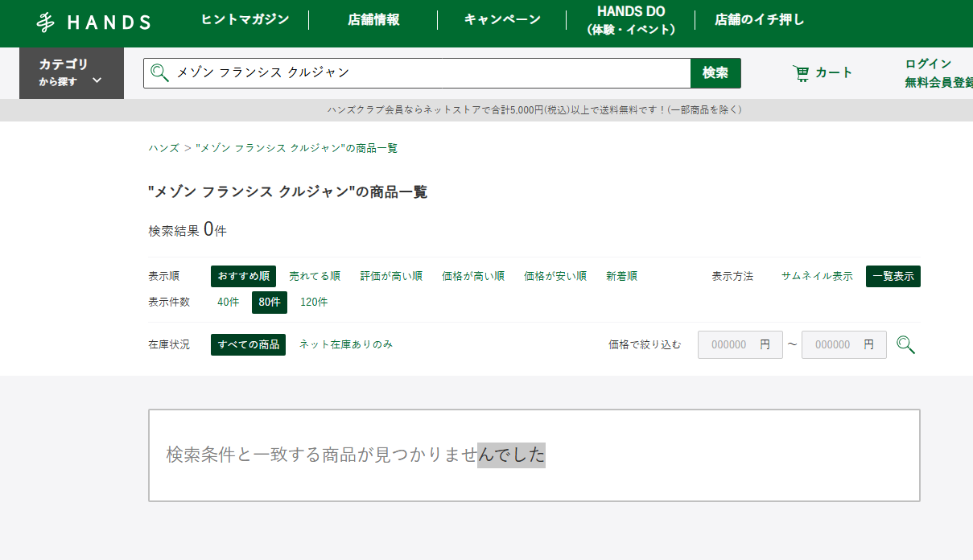Viewport: 973px width, 560px height.
Task: Open ログイン link
Action: (x=928, y=64)
